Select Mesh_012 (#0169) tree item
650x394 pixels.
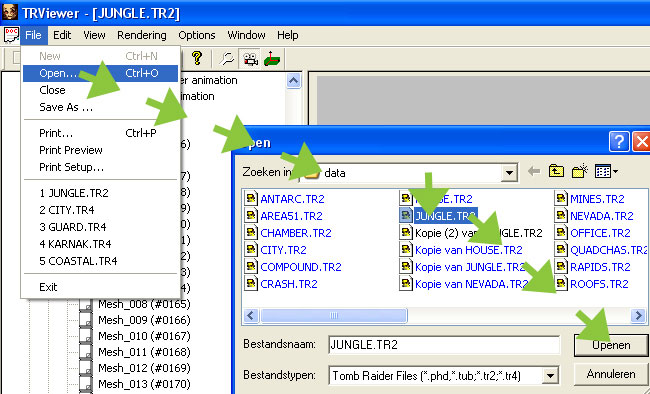(x=144, y=368)
